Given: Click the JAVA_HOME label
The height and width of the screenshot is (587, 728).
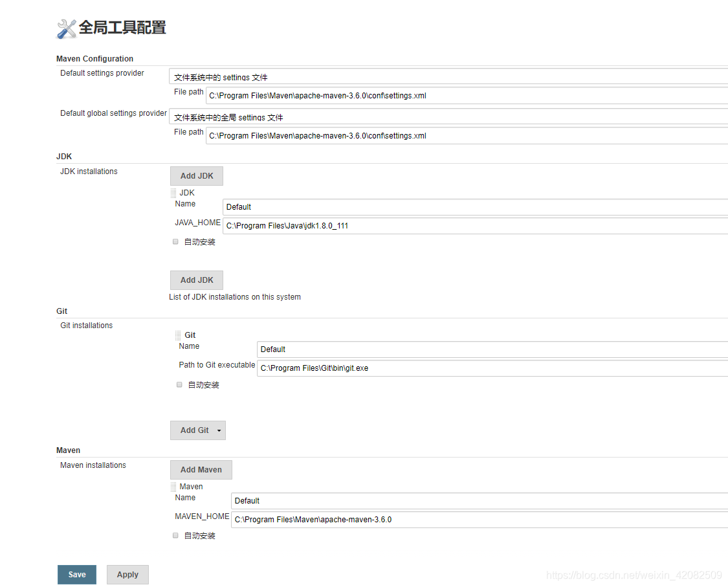Looking at the screenshot, I should 198,223.
